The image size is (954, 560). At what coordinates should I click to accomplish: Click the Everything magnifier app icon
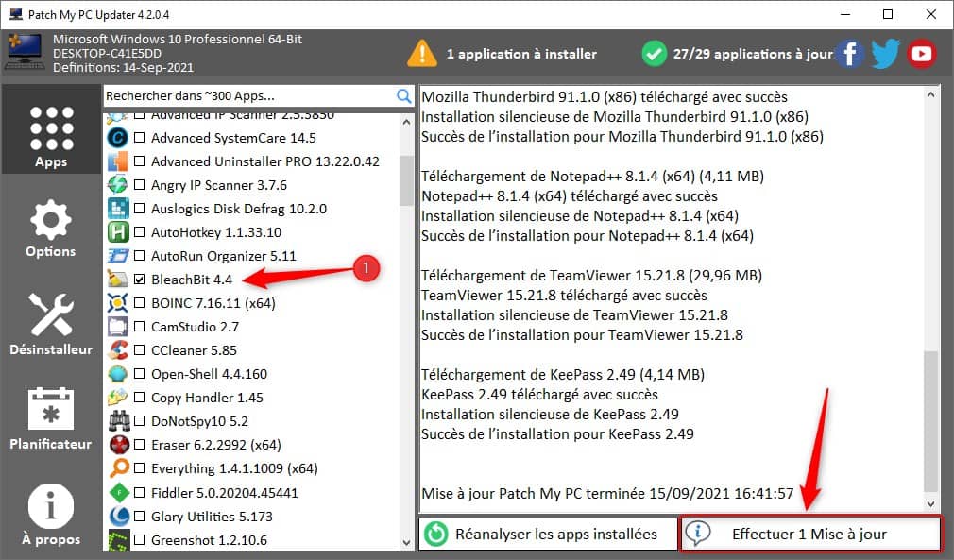117,468
